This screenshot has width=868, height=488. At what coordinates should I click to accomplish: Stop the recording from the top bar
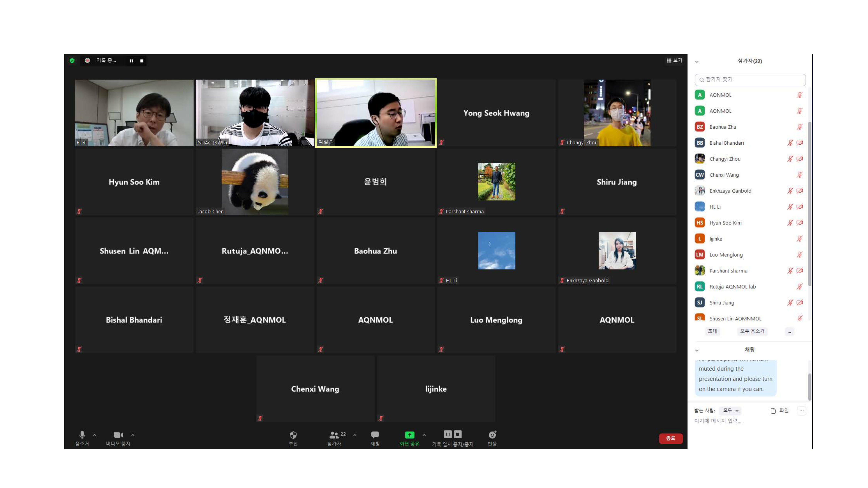coord(142,61)
